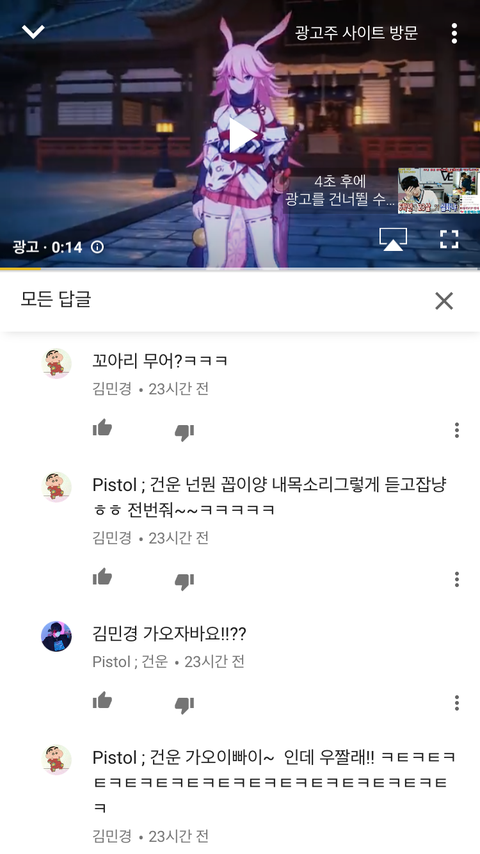Like the '김민경 가오자바요' comment
Image resolution: width=480 pixels, height=854 pixels.
(x=102, y=700)
